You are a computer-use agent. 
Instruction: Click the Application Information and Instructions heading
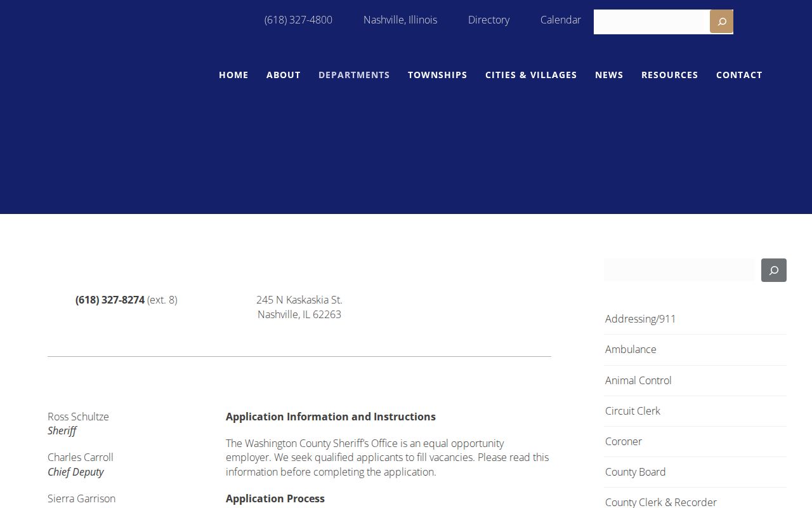(331, 417)
